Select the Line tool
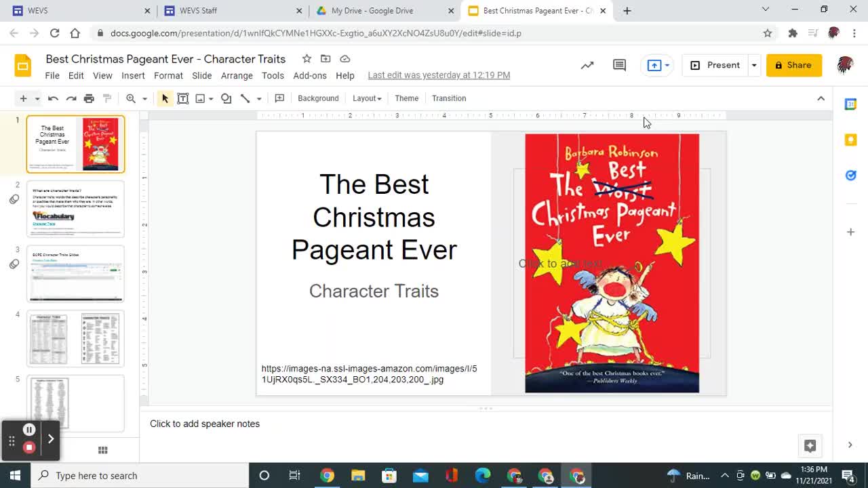The image size is (868, 488). [245, 98]
